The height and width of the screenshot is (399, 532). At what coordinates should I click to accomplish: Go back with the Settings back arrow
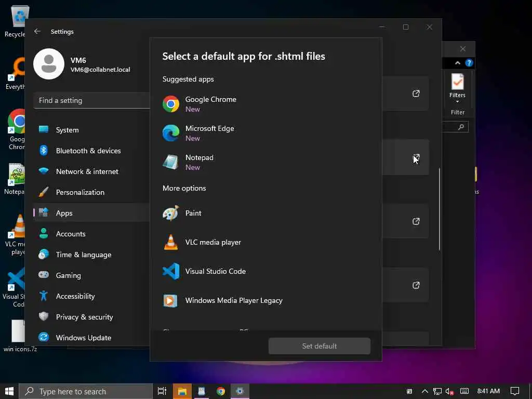tap(37, 31)
